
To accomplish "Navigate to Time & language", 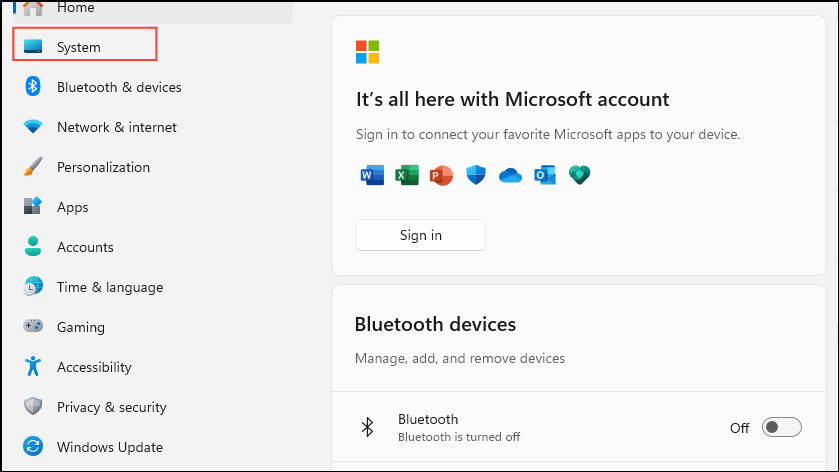I will coord(153,287).
